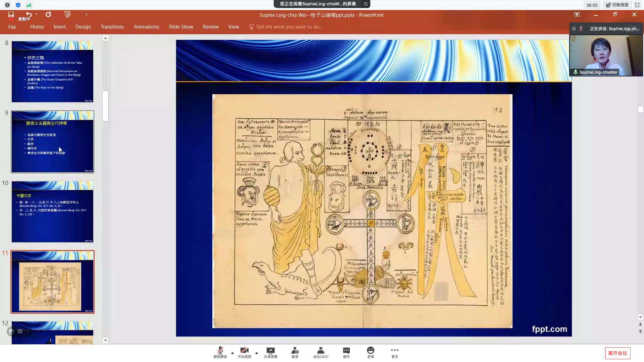This screenshot has width=644, height=362.
Task: Click the Repeat circular arrow icon
Action: (x=48, y=14)
